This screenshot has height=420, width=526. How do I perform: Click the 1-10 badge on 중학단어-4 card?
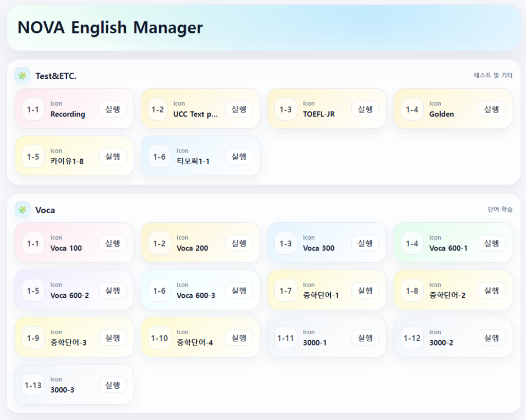click(x=159, y=337)
